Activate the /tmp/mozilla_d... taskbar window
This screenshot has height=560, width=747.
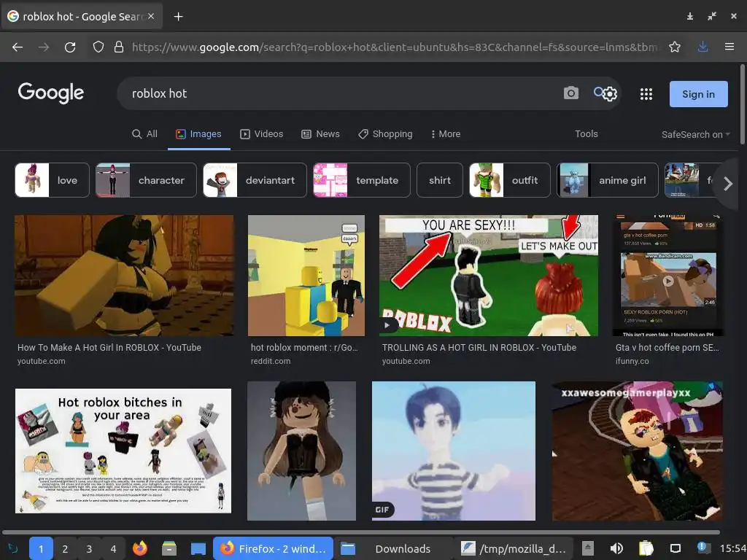click(x=514, y=548)
